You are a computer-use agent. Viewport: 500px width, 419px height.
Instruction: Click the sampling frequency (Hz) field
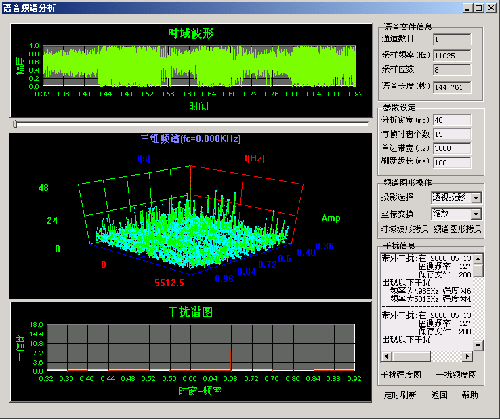click(x=452, y=55)
